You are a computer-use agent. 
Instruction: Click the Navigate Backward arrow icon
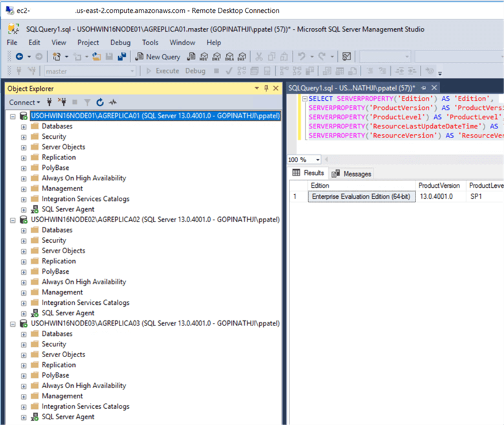pyautogui.click(x=19, y=57)
